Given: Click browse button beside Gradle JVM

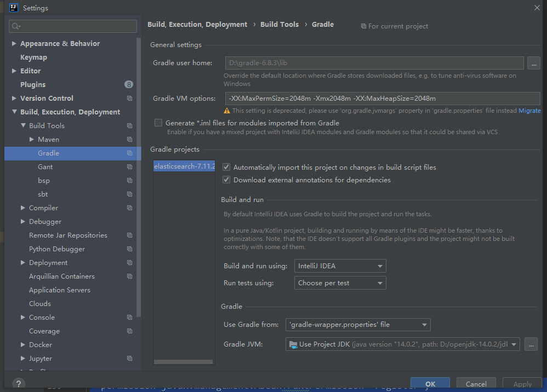Looking at the screenshot, I should point(531,344).
